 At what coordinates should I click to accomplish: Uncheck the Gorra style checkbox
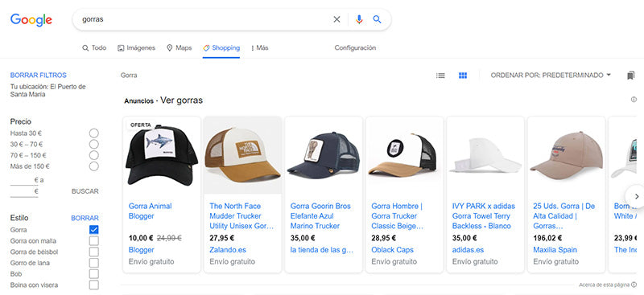(x=94, y=230)
